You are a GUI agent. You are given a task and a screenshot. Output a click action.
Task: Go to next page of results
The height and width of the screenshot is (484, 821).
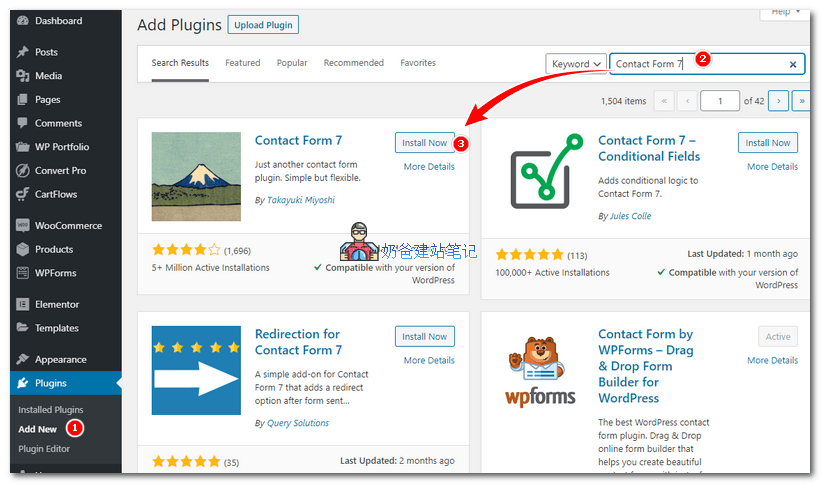tap(777, 101)
